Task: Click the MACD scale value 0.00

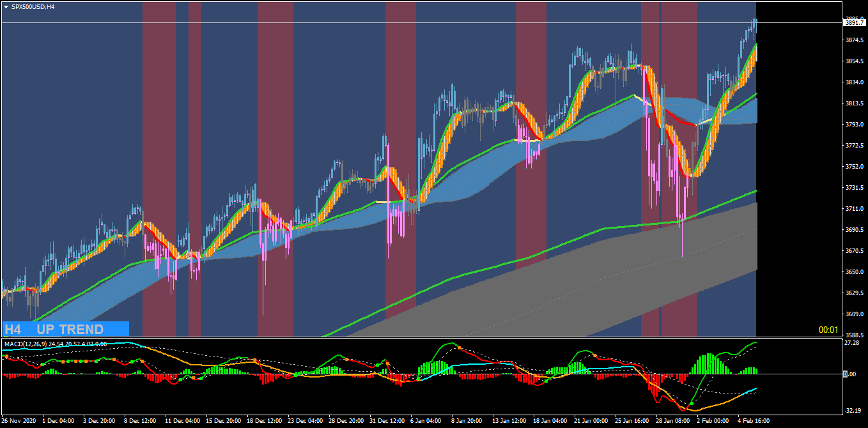Action: (x=850, y=374)
